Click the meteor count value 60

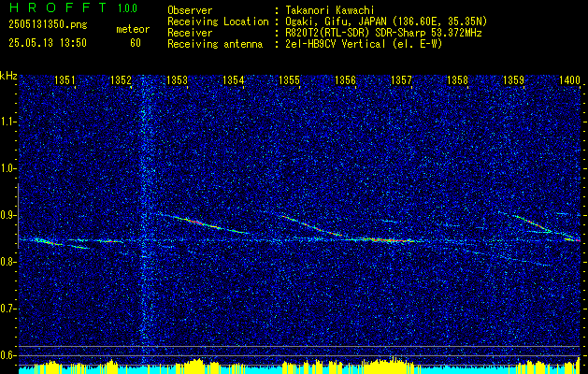(x=136, y=43)
